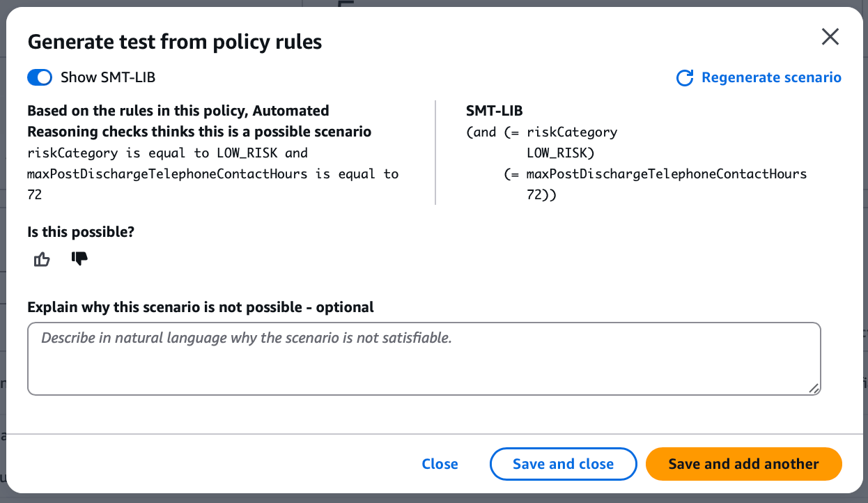Disable the Show SMT-LIB toggle switch
The image size is (868, 503).
(40, 77)
